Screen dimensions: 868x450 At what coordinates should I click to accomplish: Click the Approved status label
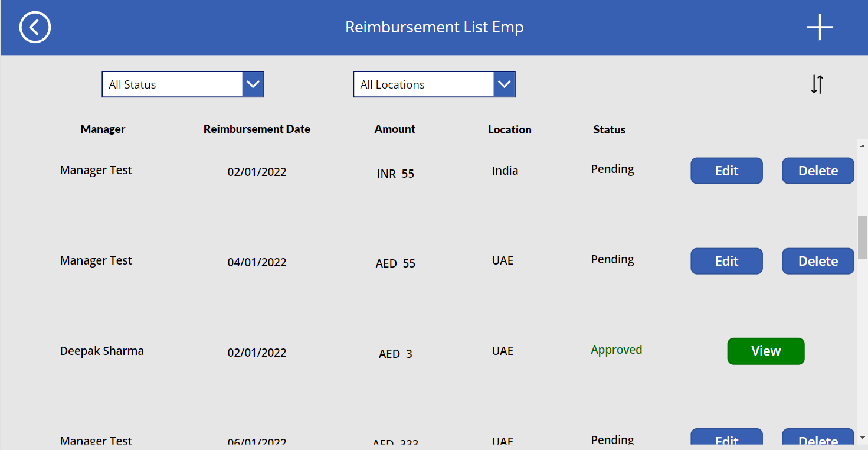pyautogui.click(x=616, y=350)
